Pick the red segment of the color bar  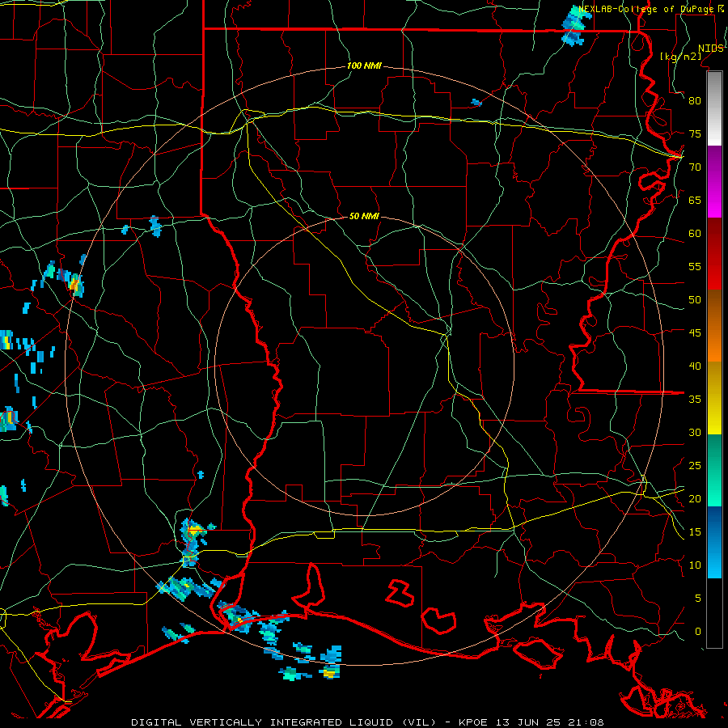[x=714, y=255]
